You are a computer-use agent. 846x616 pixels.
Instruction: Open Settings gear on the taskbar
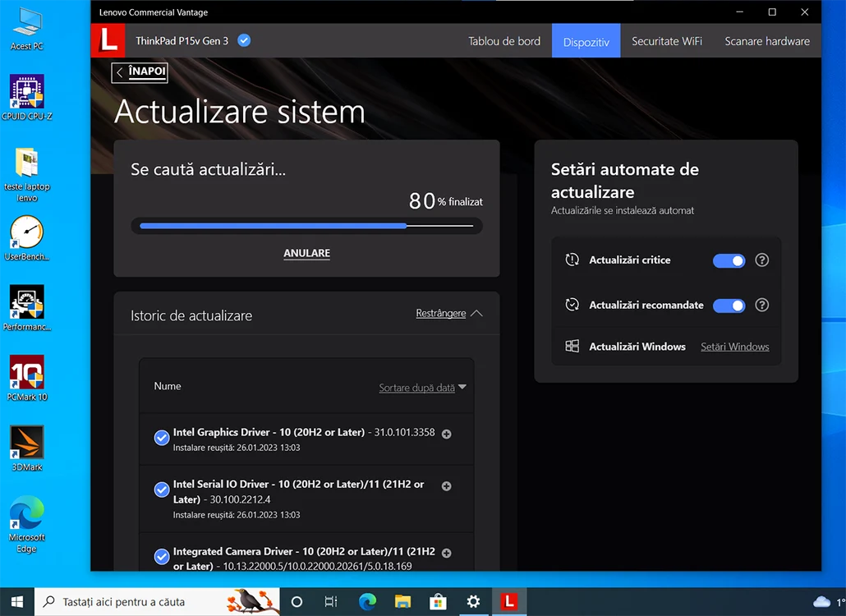click(x=473, y=601)
